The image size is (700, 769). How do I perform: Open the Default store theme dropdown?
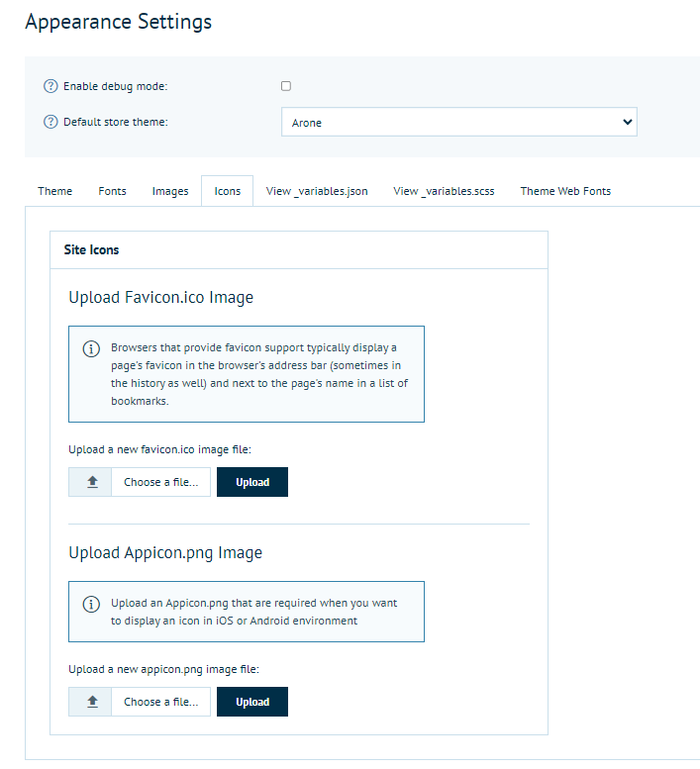[x=458, y=122]
